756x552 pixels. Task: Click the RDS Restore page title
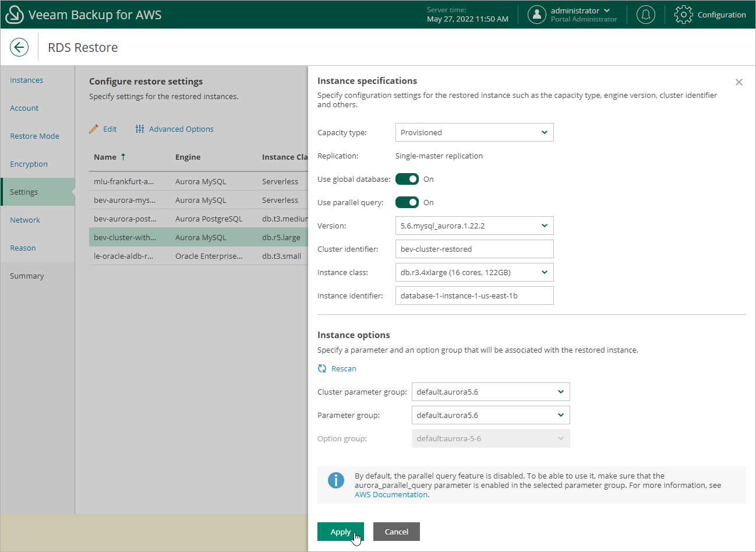[83, 47]
